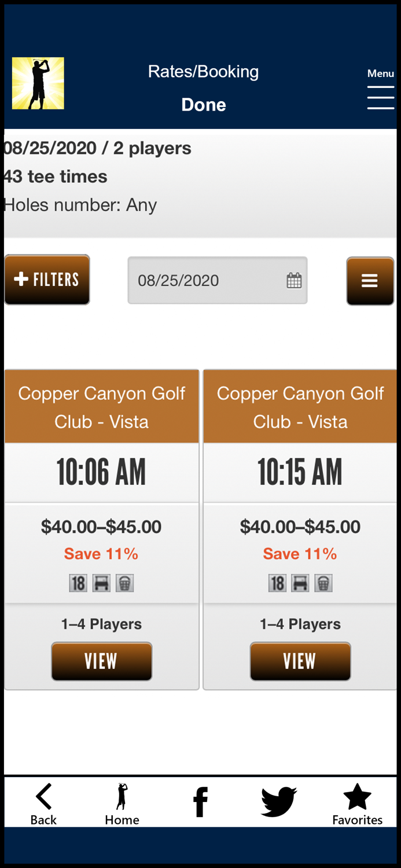Open the Save 11% deal details
Viewport: 401px width, 868px height.
pos(101,553)
